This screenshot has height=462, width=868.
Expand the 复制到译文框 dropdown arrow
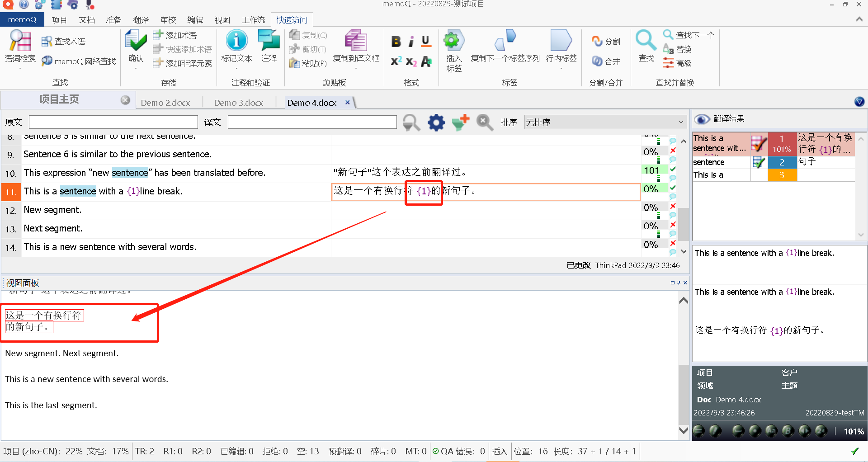coord(356,69)
